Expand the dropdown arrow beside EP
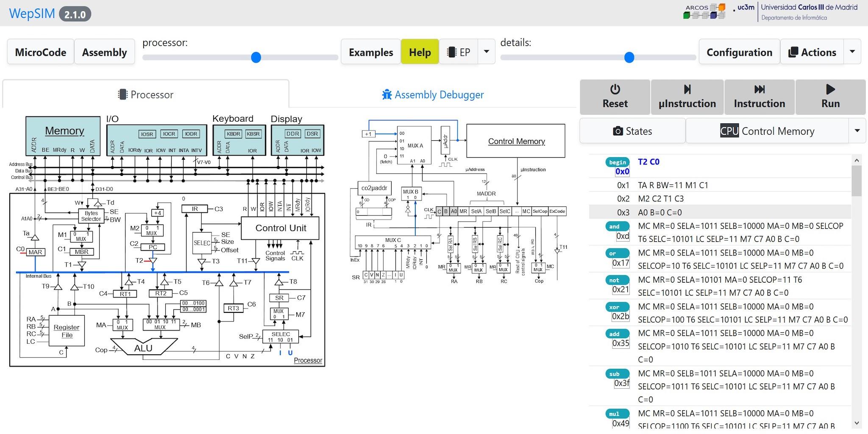The width and height of the screenshot is (868, 434). pos(487,52)
